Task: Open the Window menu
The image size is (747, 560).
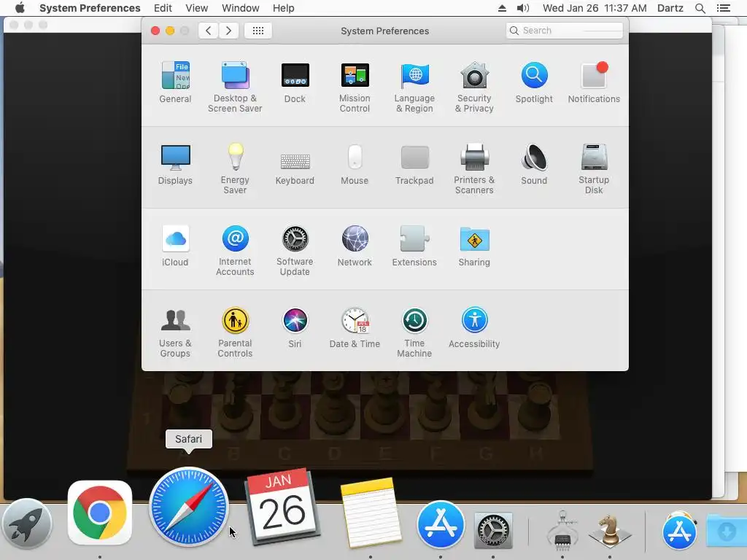Action: (240, 8)
